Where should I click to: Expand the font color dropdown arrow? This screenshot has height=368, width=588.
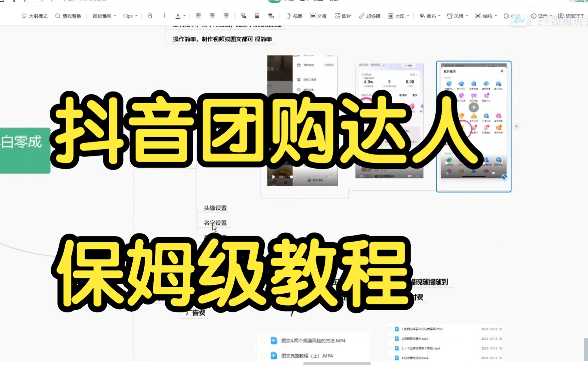[184, 16]
